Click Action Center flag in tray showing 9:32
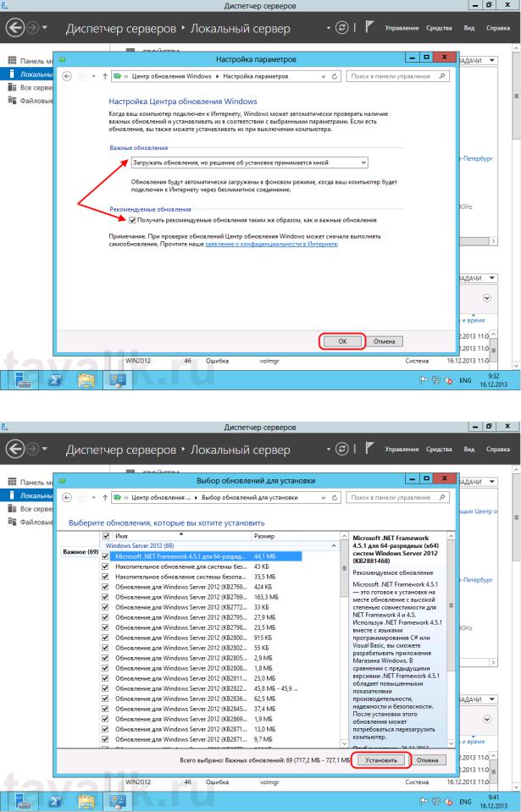 pos(424,380)
